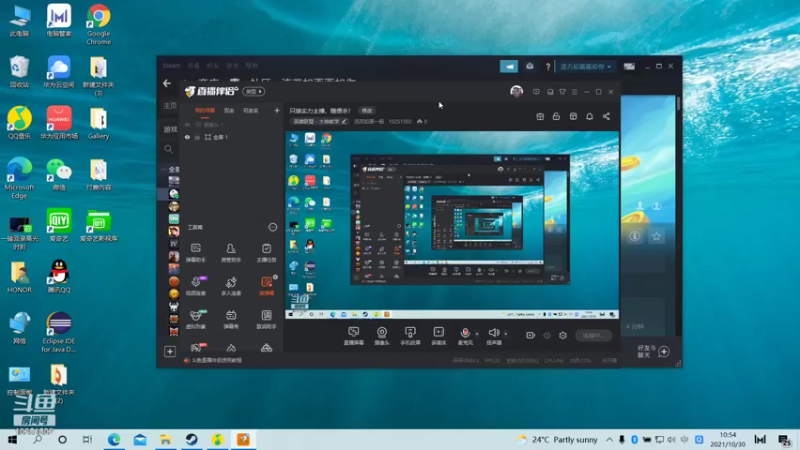Click the gift box icon in header

(x=540, y=116)
